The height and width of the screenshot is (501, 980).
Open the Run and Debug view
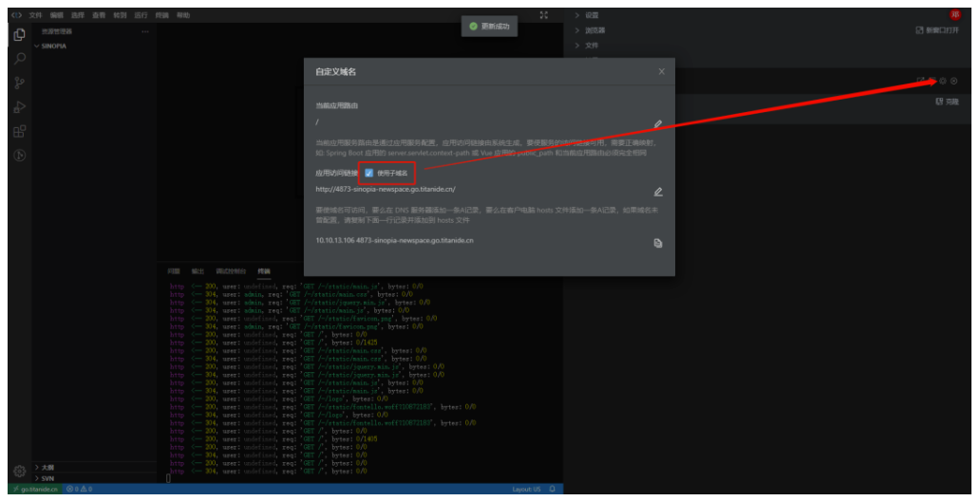19,107
